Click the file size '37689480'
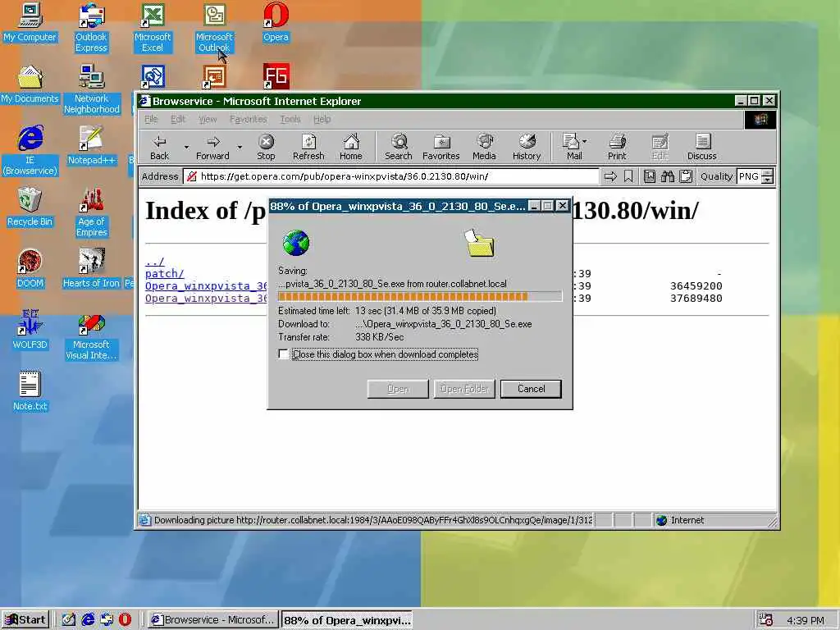This screenshot has height=630, width=840. tap(696, 299)
